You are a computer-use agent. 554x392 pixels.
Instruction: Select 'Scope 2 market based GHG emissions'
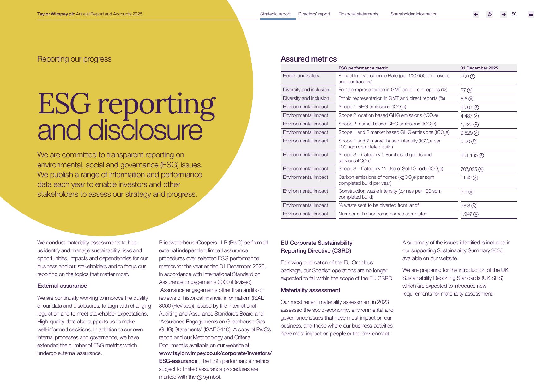tap(387, 124)
